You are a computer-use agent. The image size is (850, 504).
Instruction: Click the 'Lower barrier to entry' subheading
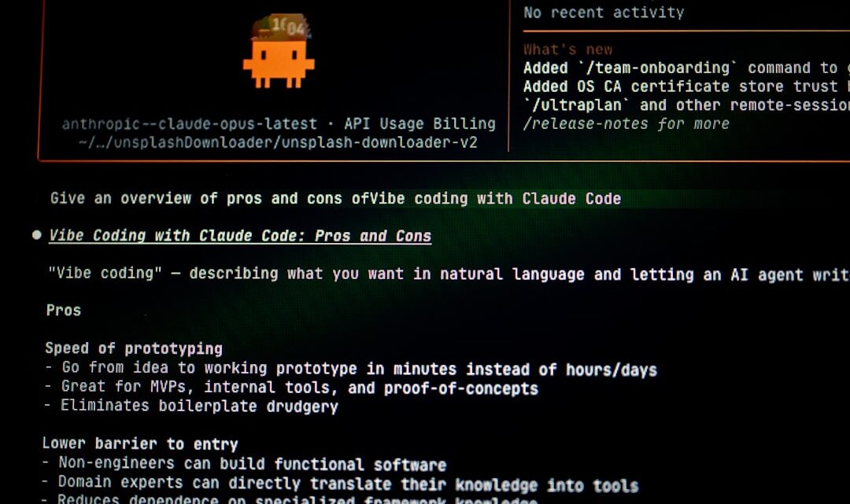[x=140, y=444]
